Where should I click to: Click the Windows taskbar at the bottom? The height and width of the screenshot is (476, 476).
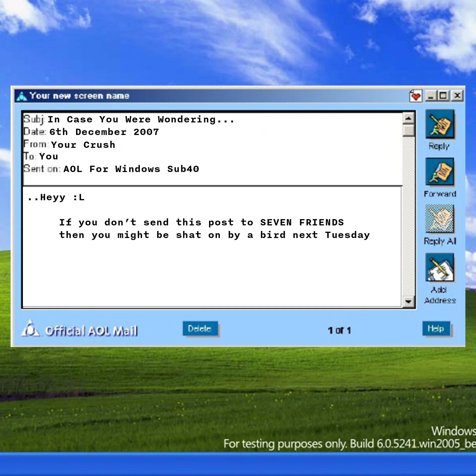[238, 464]
